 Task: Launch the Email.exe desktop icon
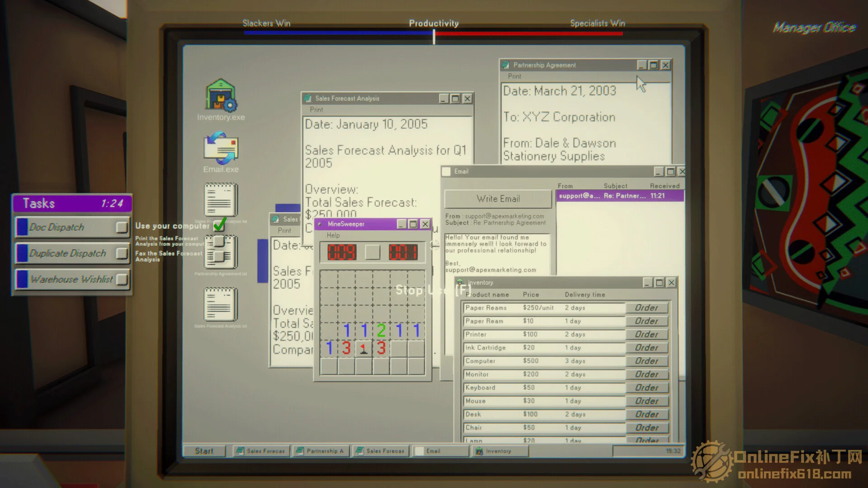pyautogui.click(x=221, y=152)
